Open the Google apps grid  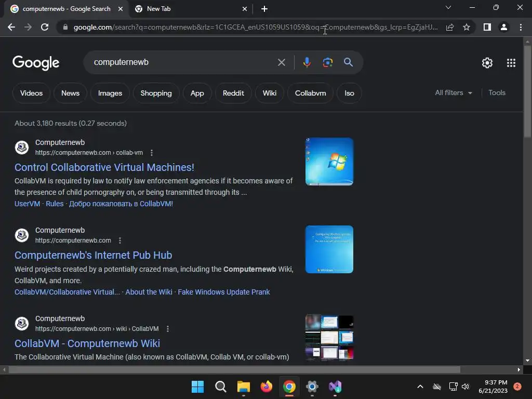[x=511, y=63]
